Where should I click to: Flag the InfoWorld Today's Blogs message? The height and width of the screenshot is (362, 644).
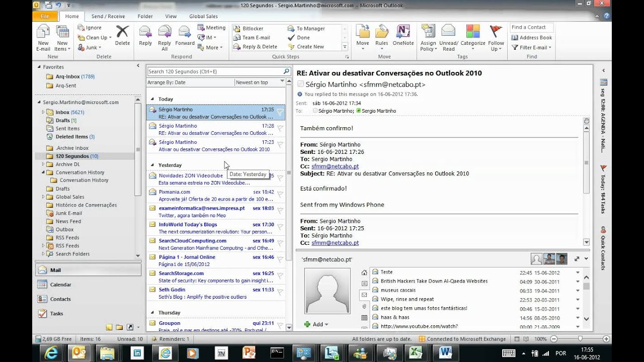click(280, 227)
